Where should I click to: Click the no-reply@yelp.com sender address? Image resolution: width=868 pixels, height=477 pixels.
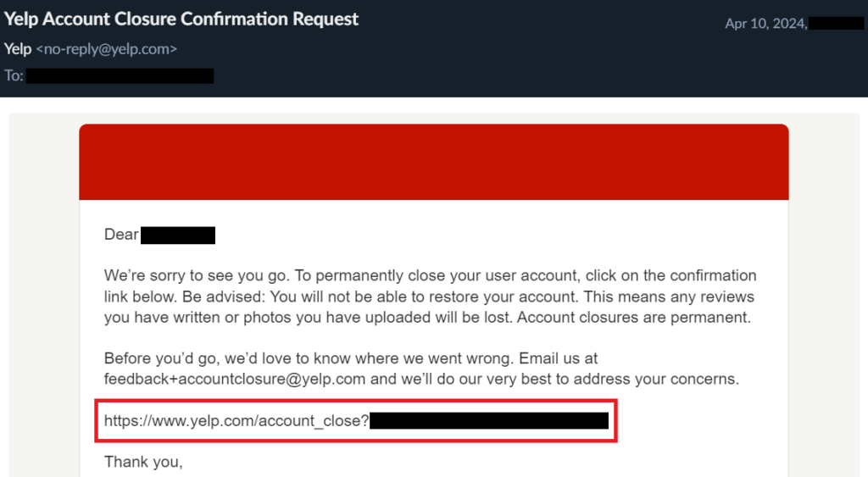(106, 49)
